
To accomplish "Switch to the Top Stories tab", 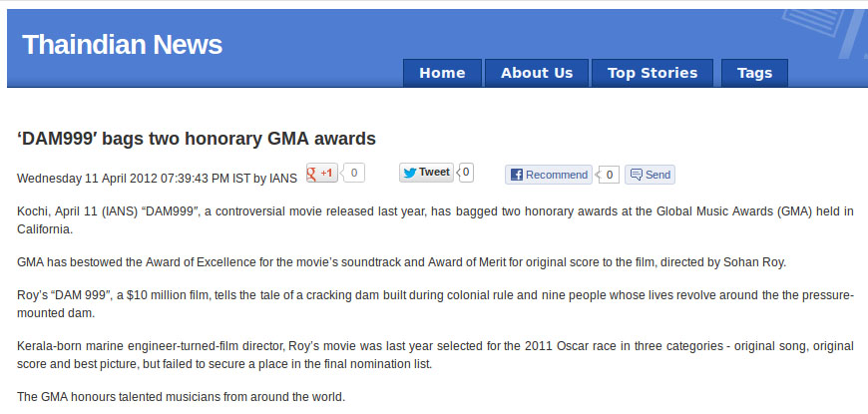I will coord(652,73).
